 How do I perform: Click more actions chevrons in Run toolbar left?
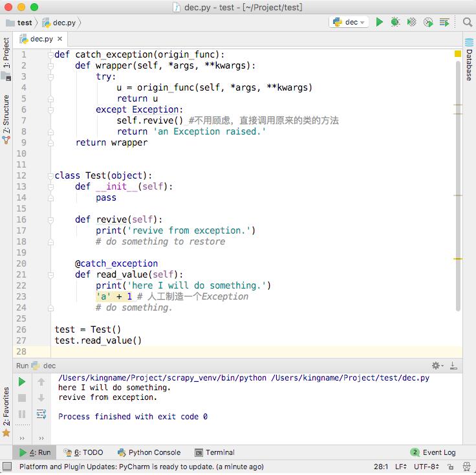click(x=22, y=438)
